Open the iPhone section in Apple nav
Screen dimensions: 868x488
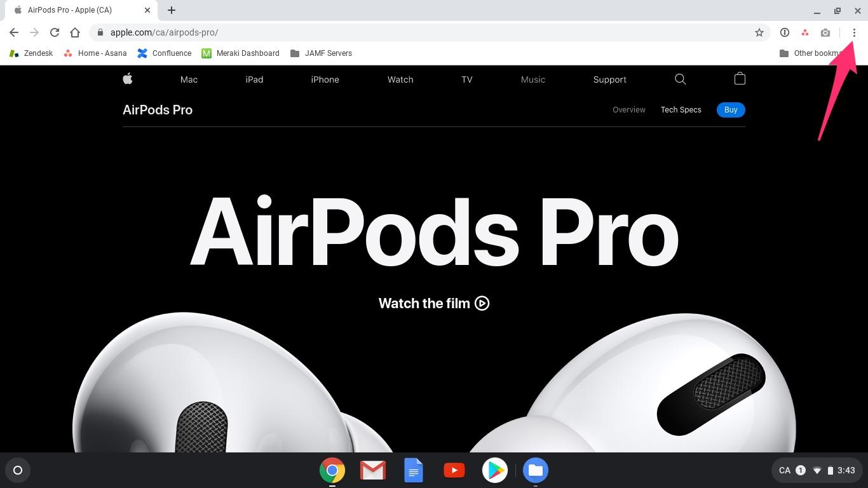(325, 79)
